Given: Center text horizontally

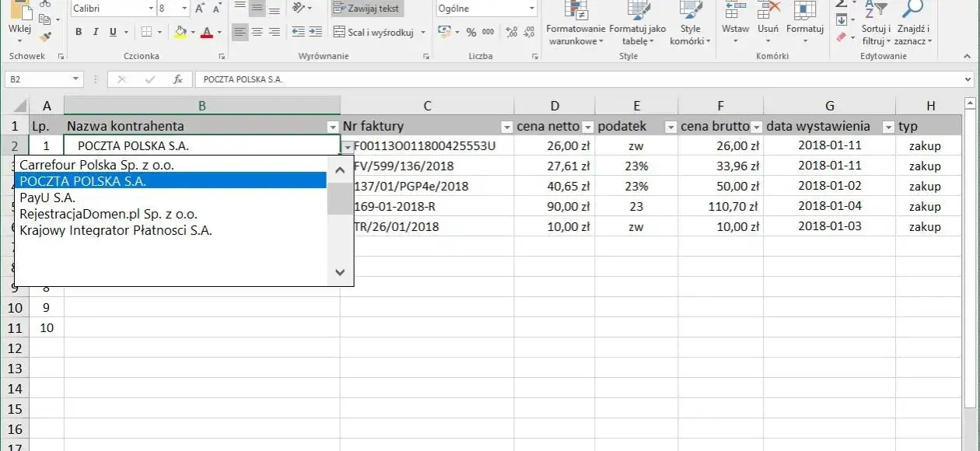Looking at the screenshot, I should pyautogui.click(x=257, y=33).
